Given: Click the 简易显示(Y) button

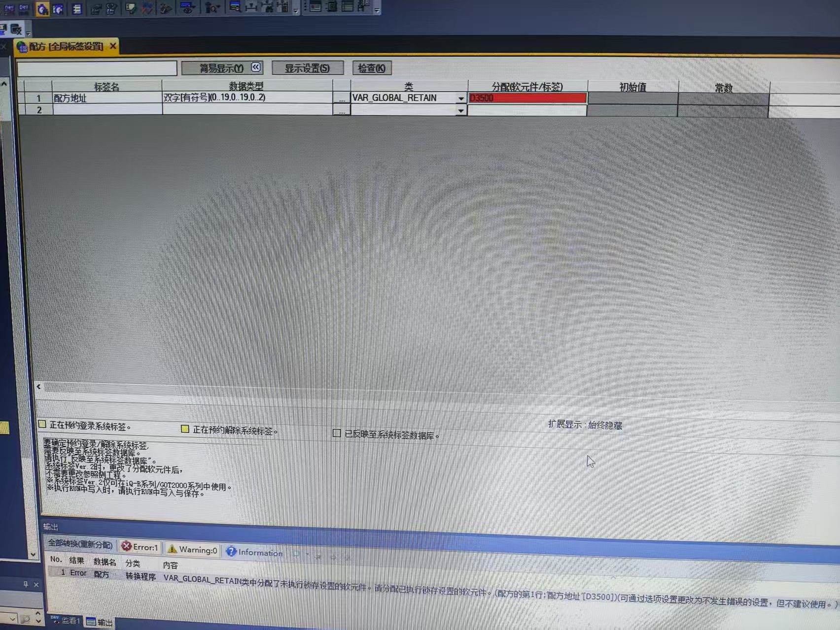Looking at the screenshot, I should pyautogui.click(x=222, y=68).
